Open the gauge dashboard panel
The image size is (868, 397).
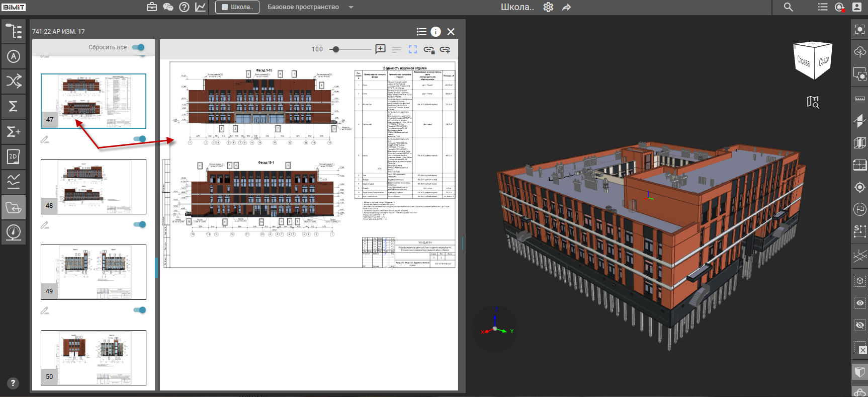click(14, 232)
